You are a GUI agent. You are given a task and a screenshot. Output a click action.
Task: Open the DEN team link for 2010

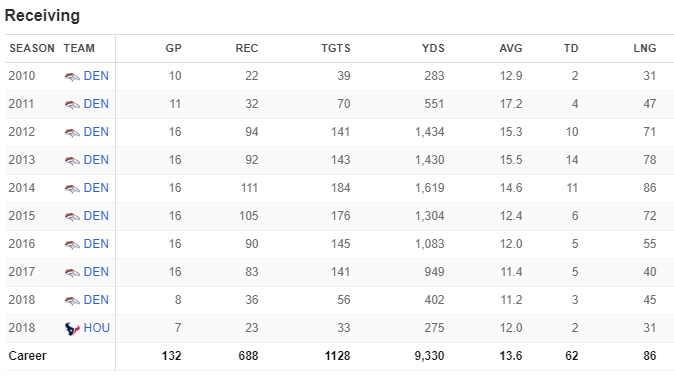point(96,76)
